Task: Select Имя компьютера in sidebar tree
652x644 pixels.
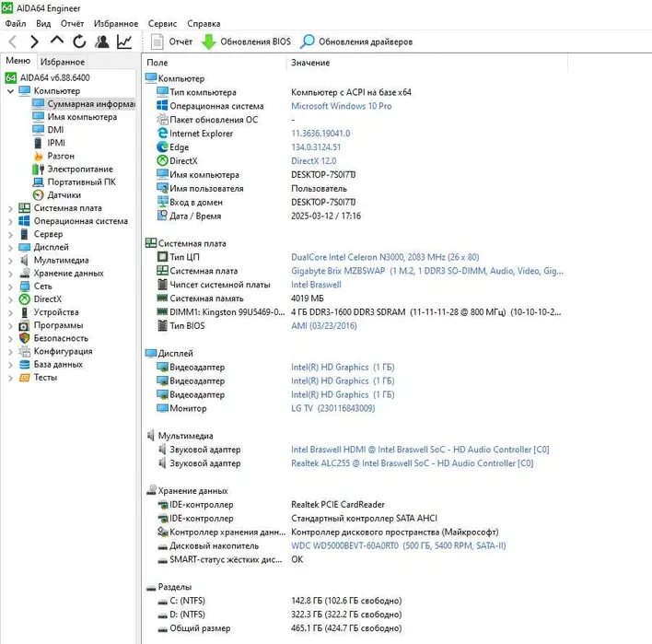Action: (75, 117)
